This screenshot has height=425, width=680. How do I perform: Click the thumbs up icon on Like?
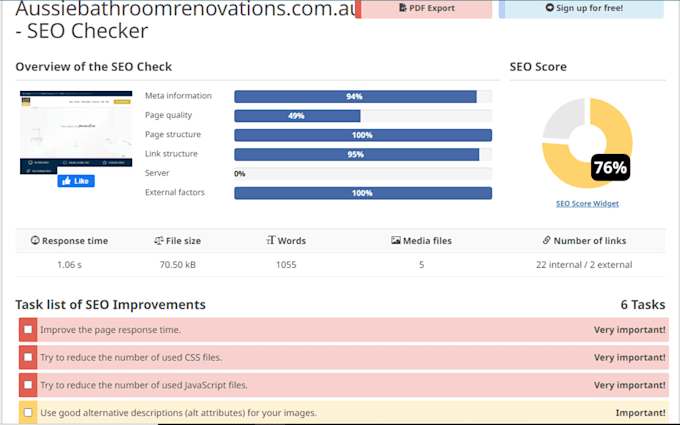66,181
